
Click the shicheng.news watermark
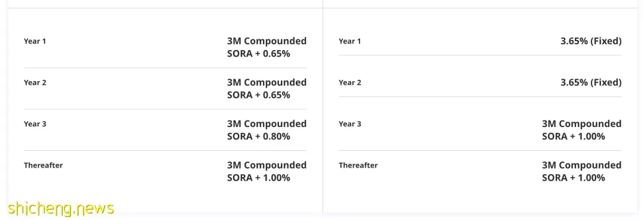click(x=60, y=209)
